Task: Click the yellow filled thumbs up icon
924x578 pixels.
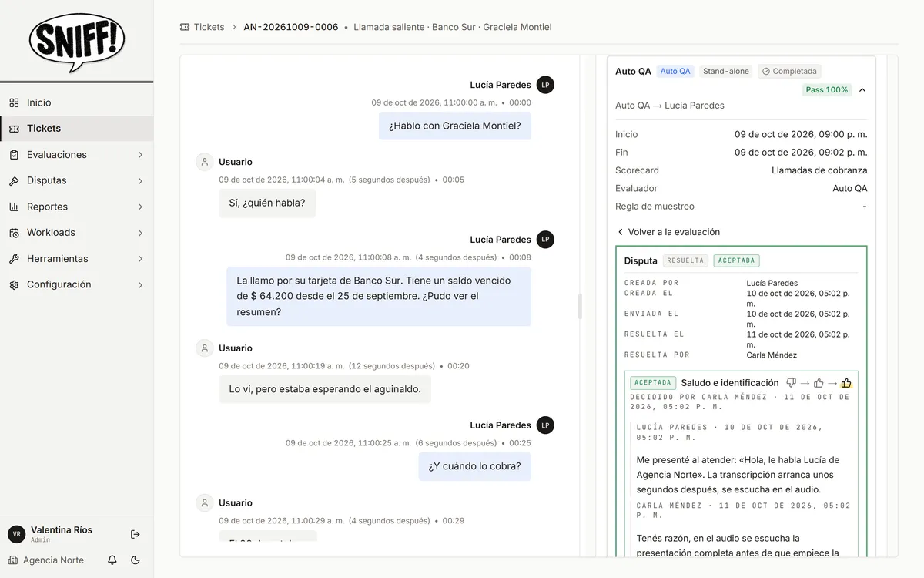Action: point(846,383)
